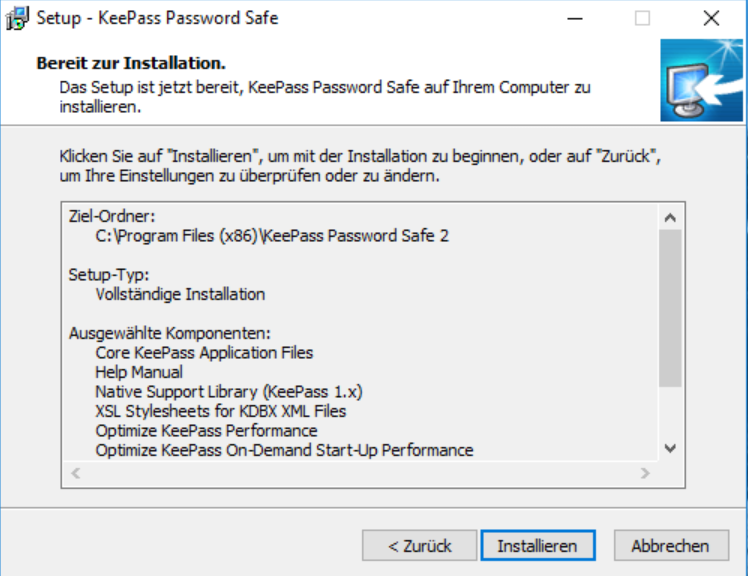Click "Native Support Library (KeePass 1.x)" line
This screenshot has width=748, height=576.
tap(228, 392)
